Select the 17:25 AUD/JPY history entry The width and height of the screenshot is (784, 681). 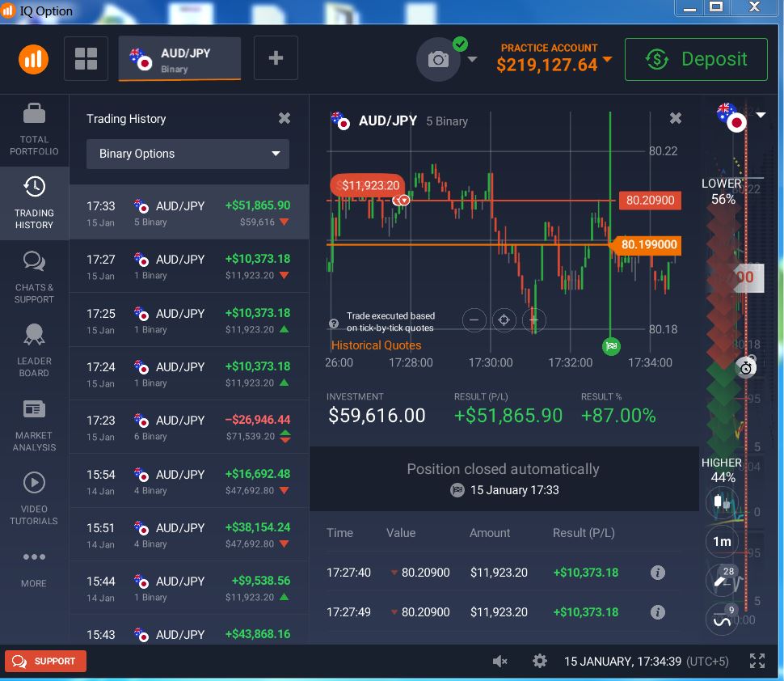pos(189,321)
